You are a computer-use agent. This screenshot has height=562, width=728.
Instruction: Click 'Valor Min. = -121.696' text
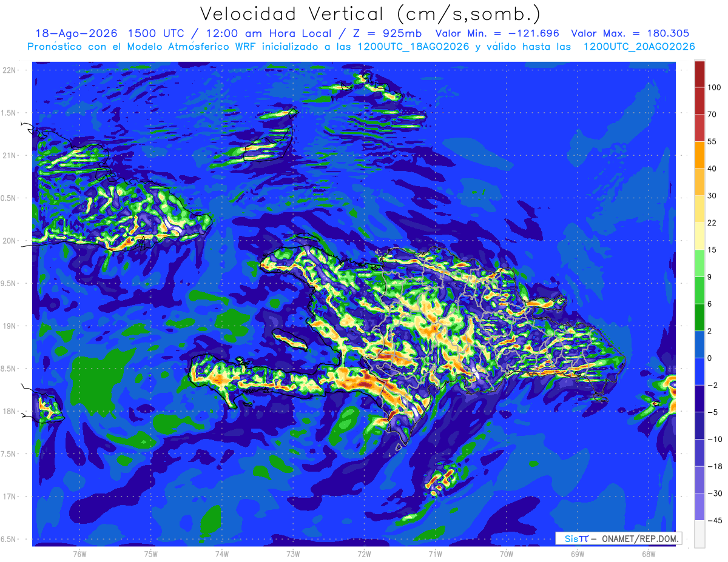[497, 33]
